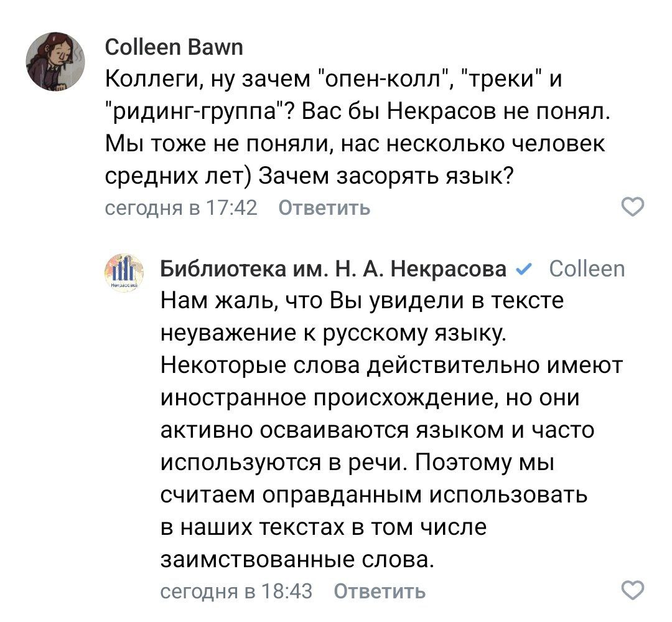Like the library's reply with the heart
The width and height of the screenshot is (672, 622).
click(x=633, y=590)
